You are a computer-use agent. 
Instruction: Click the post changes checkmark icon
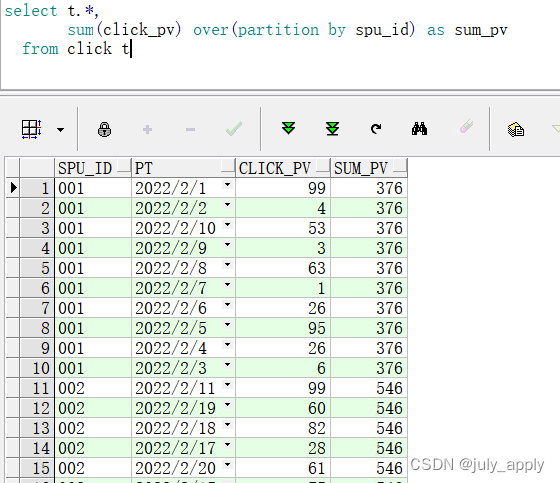click(x=234, y=129)
